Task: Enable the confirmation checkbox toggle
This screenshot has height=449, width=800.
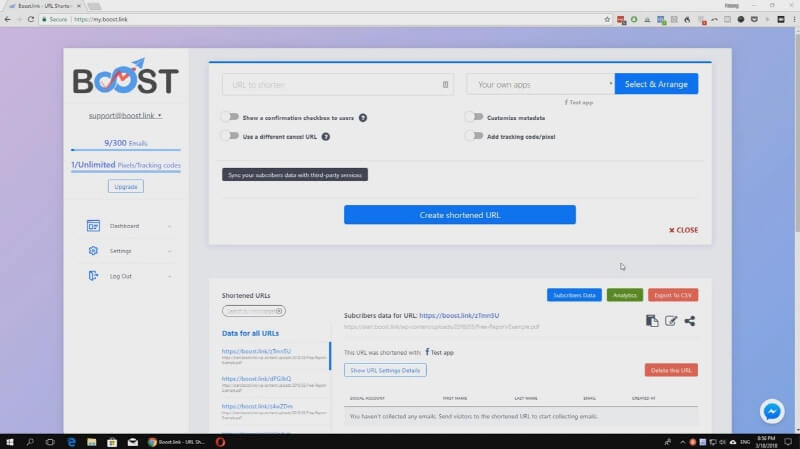Action: (x=231, y=117)
